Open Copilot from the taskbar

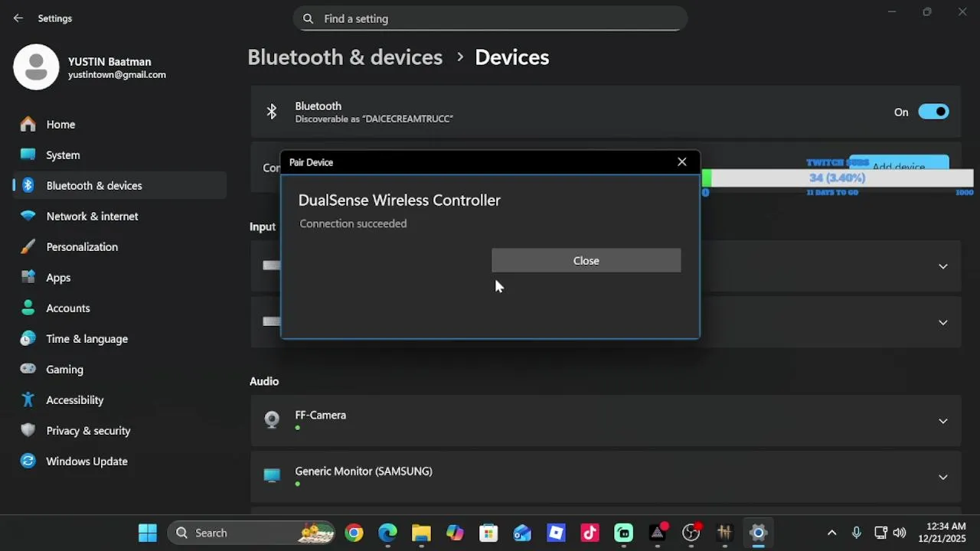pyautogui.click(x=455, y=533)
